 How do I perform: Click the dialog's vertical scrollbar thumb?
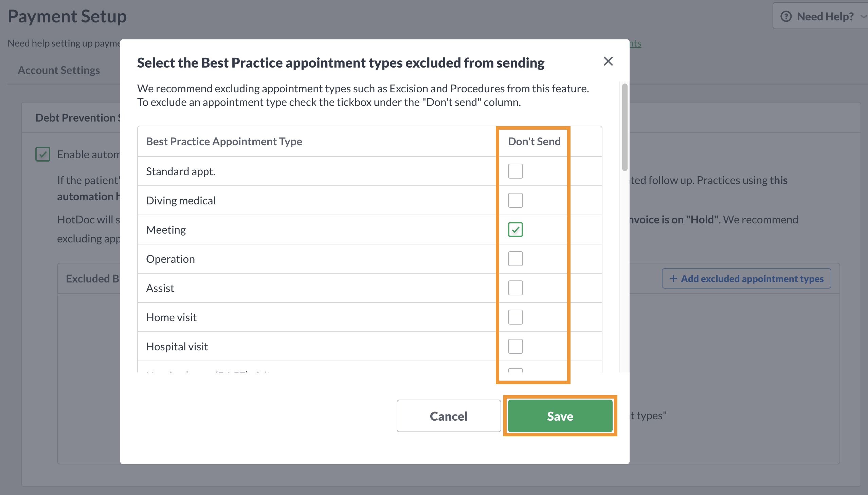[625, 127]
